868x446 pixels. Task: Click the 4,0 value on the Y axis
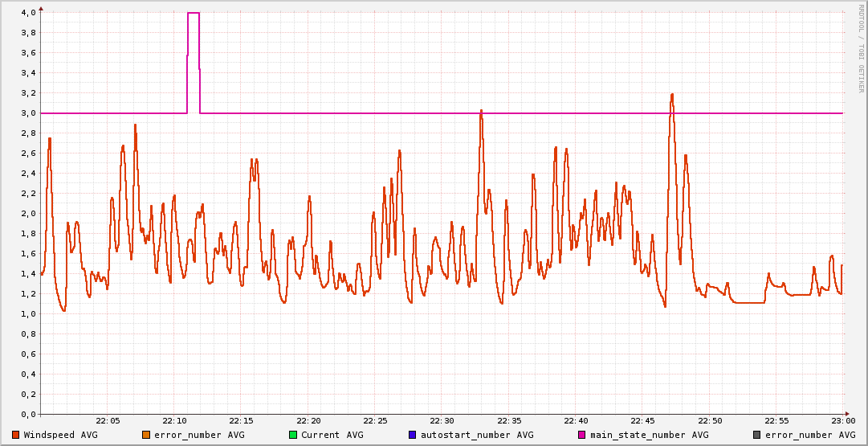pyautogui.click(x=28, y=13)
